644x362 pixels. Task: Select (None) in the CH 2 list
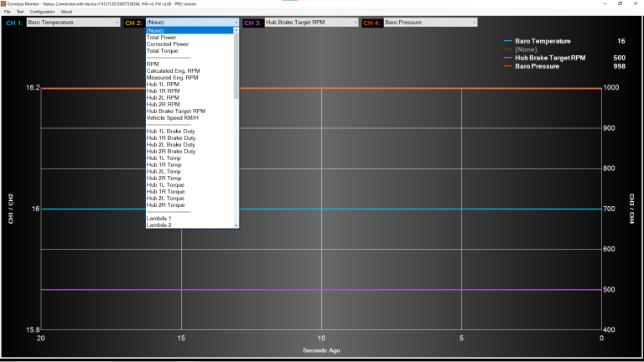(190, 31)
